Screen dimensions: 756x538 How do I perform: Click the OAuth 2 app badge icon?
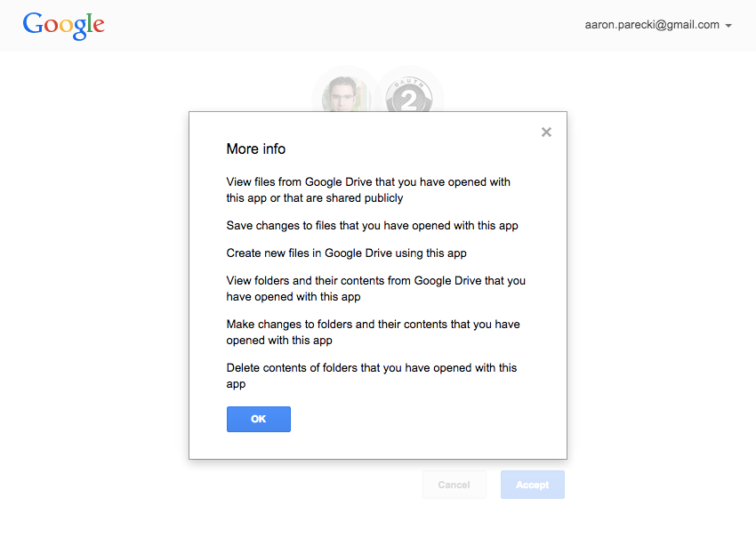(409, 94)
